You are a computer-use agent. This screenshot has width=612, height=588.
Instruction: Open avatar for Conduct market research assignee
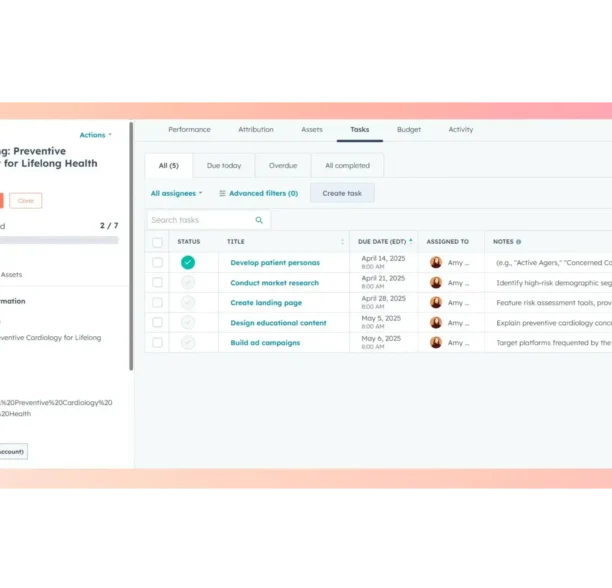pos(436,282)
